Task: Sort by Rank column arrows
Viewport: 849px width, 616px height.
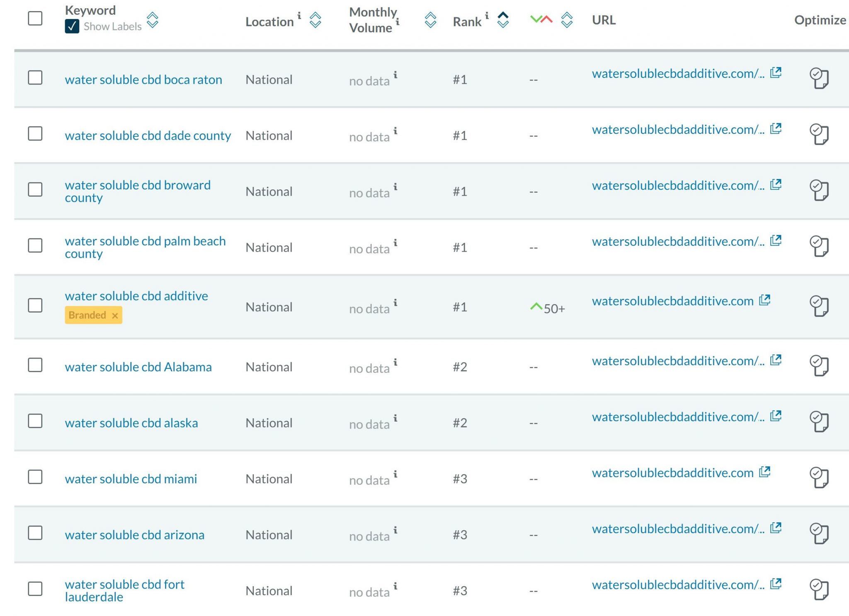Action: 503,20
